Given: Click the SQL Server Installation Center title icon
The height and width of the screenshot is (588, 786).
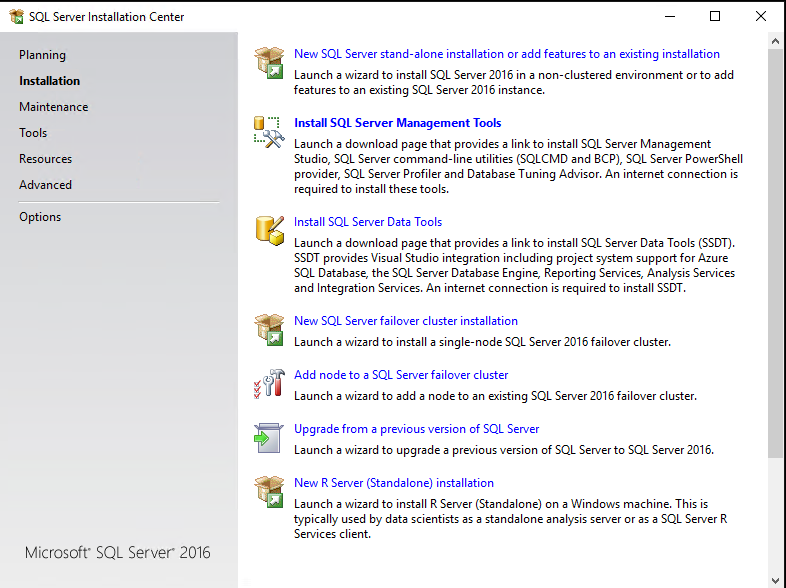Looking at the screenshot, I should pyautogui.click(x=16, y=17).
